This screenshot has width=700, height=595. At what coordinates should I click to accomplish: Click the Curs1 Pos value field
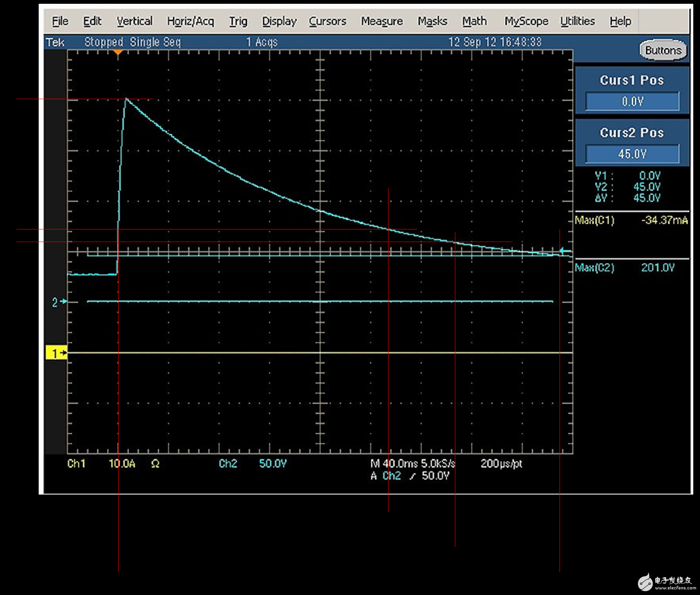[x=632, y=101]
